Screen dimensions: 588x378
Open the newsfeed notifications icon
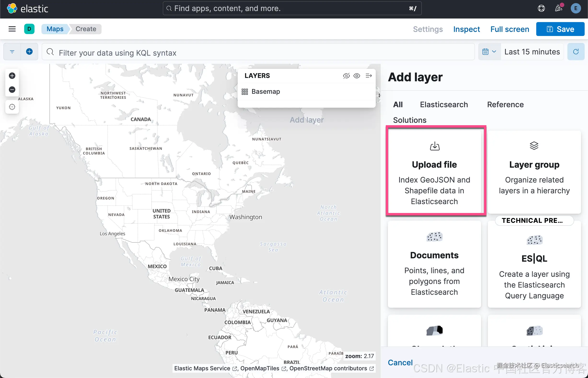558,8
